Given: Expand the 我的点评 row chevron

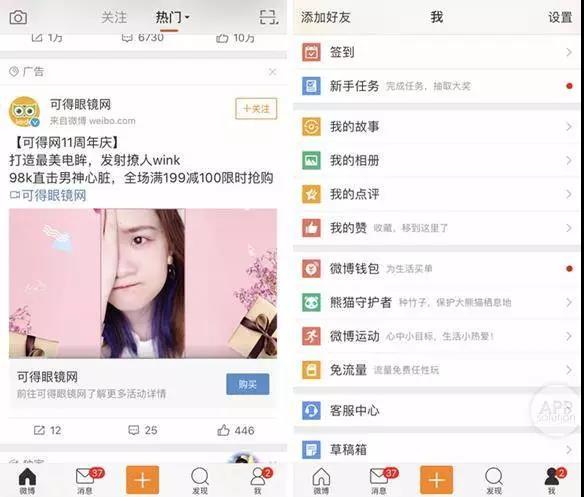Looking at the screenshot, I should click(569, 194).
